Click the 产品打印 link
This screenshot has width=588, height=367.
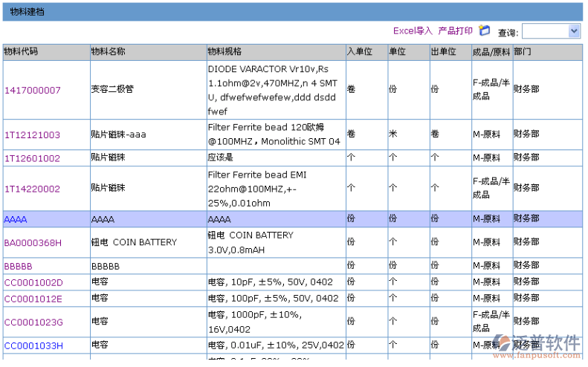pos(455,31)
